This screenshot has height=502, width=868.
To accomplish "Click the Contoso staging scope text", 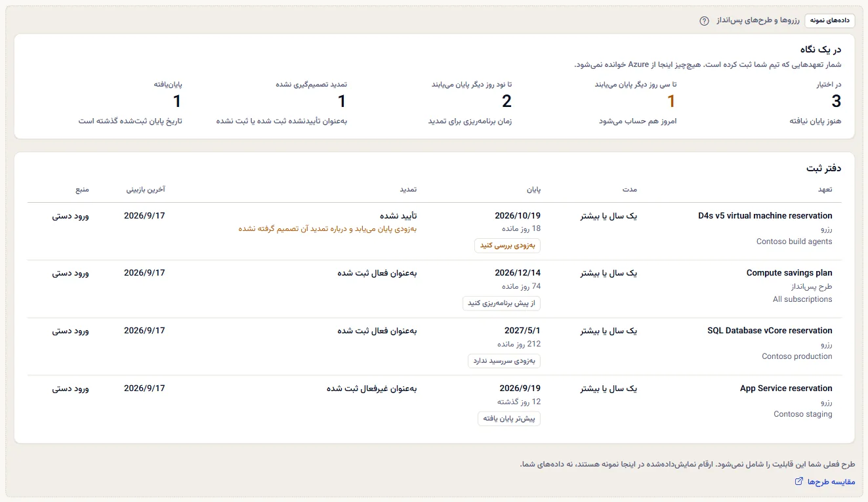I will (803, 414).
